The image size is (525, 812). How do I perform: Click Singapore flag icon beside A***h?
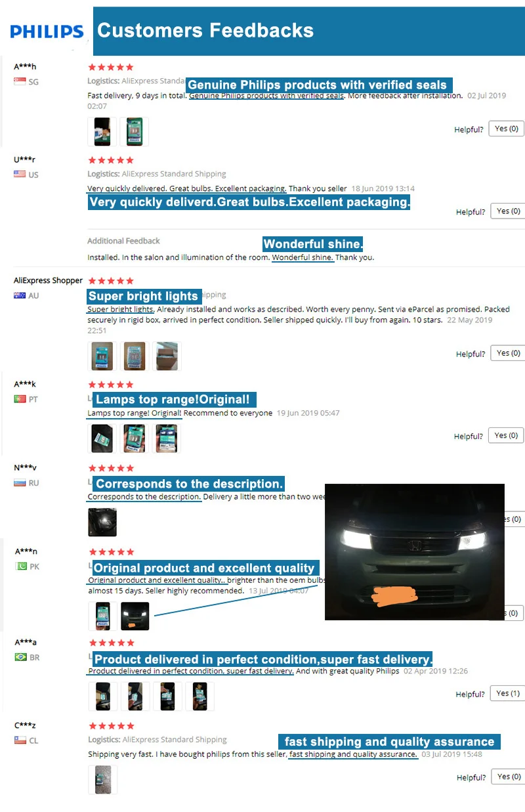pos(20,81)
